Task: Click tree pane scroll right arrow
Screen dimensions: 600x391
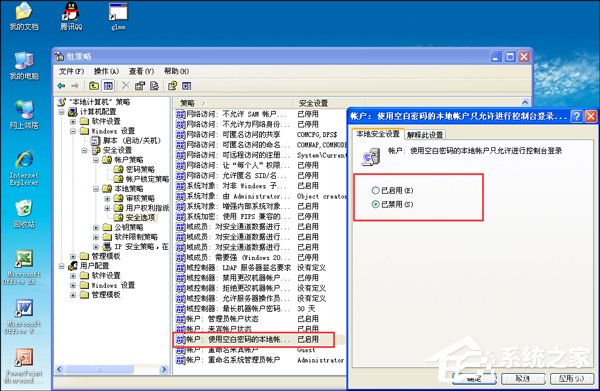Action: [164, 370]
